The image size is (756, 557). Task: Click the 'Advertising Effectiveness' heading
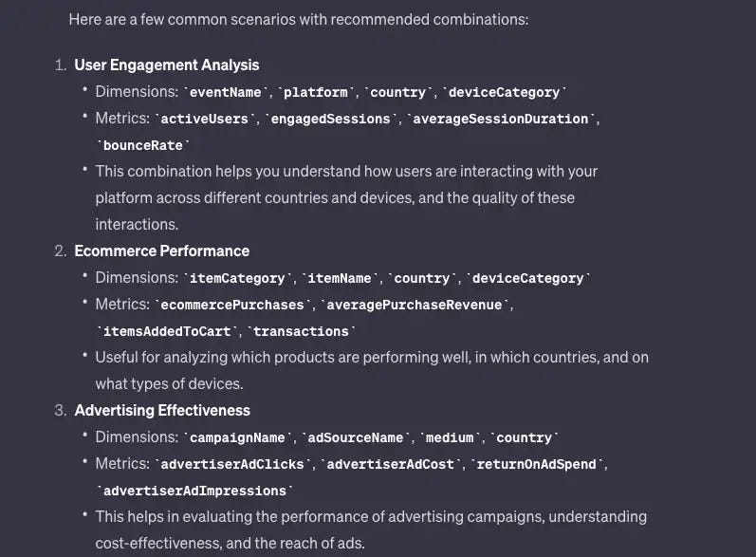[x=162, y=410]
